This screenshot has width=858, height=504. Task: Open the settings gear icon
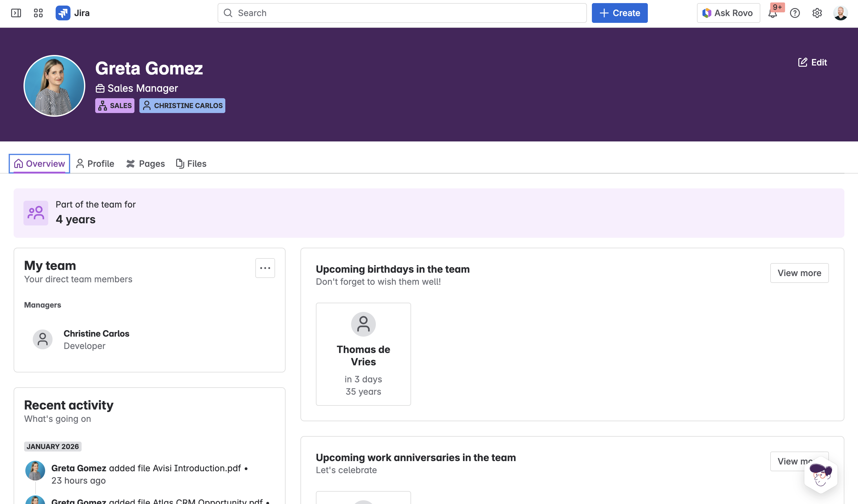pos(817,13)
